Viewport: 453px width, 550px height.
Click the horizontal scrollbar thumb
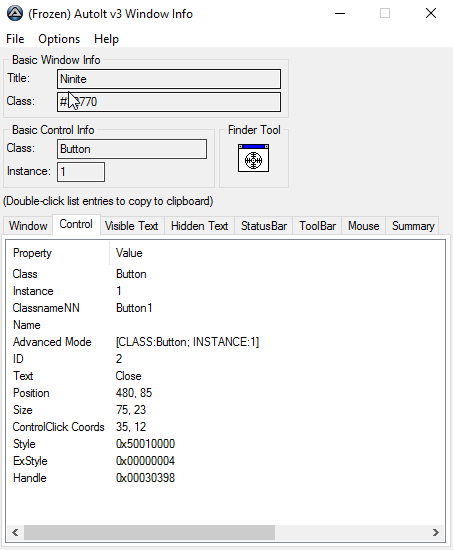[x=149, y=532]
